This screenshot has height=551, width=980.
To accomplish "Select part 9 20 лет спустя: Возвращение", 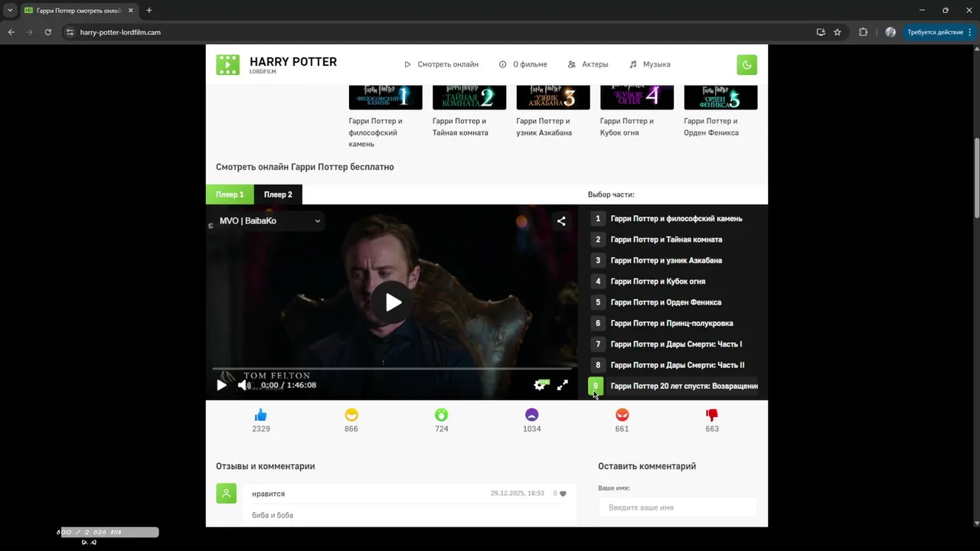I will (x=674, y=386).
